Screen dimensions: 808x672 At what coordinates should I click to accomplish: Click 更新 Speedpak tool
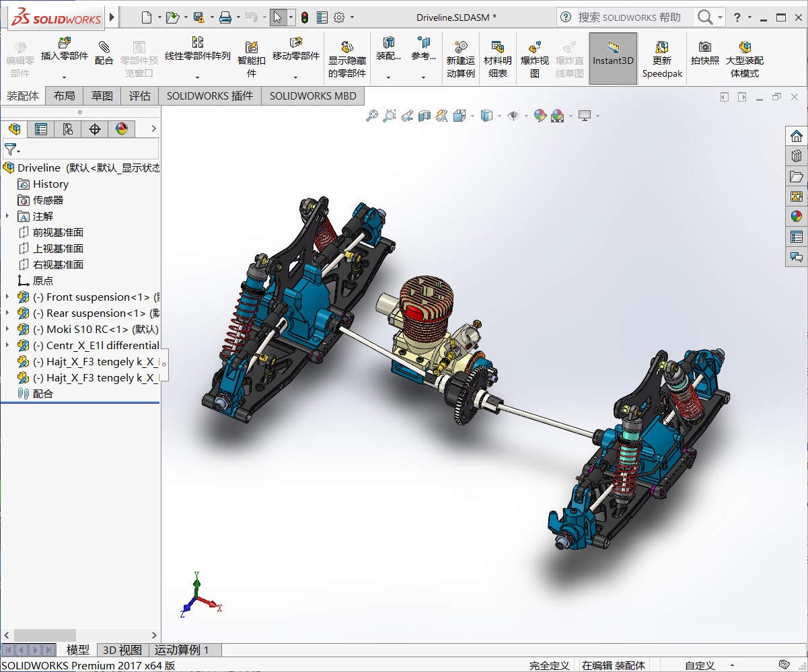coord(662,59)
